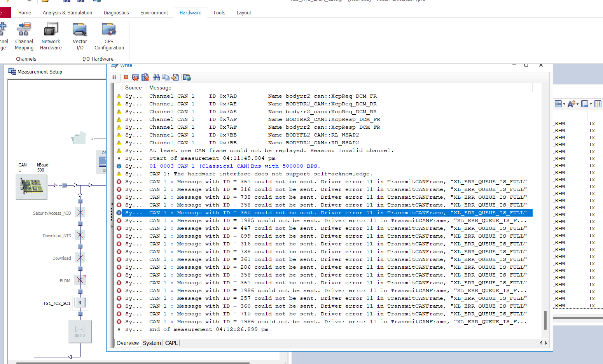
Task: Open the Diagnostics ribbon tab
Action: [x=116, y=12]
